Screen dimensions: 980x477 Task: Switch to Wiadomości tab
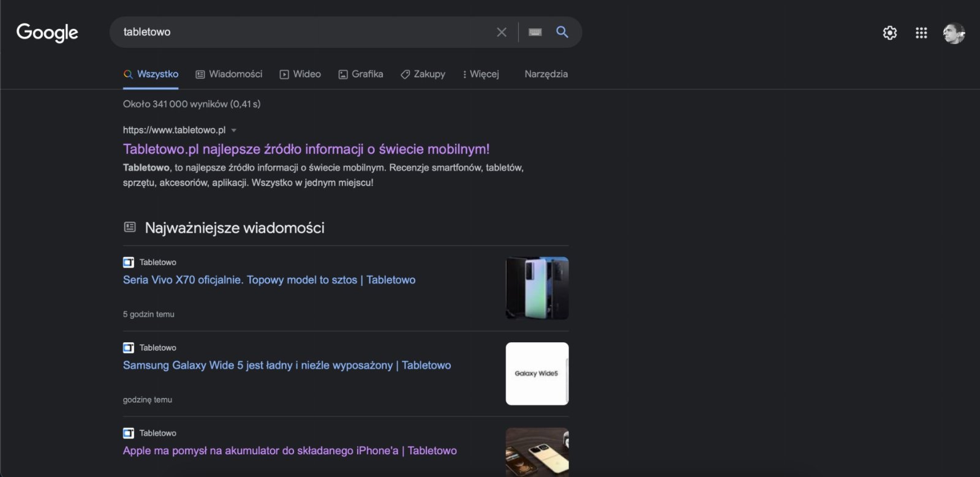[228, 74]
